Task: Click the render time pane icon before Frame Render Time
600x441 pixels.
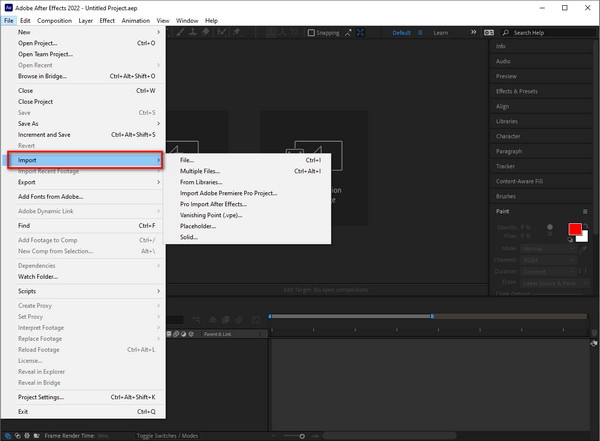Action: [x=37, y=436]
